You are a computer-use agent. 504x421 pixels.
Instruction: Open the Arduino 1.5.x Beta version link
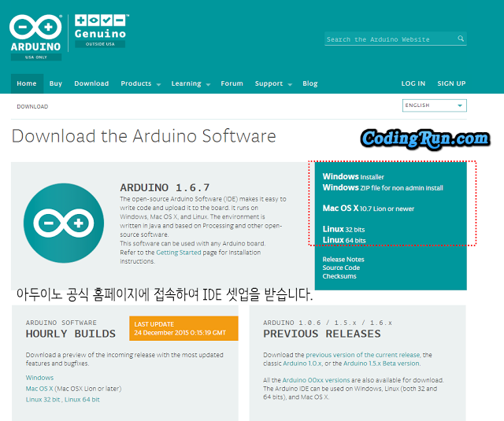[381, 364]
